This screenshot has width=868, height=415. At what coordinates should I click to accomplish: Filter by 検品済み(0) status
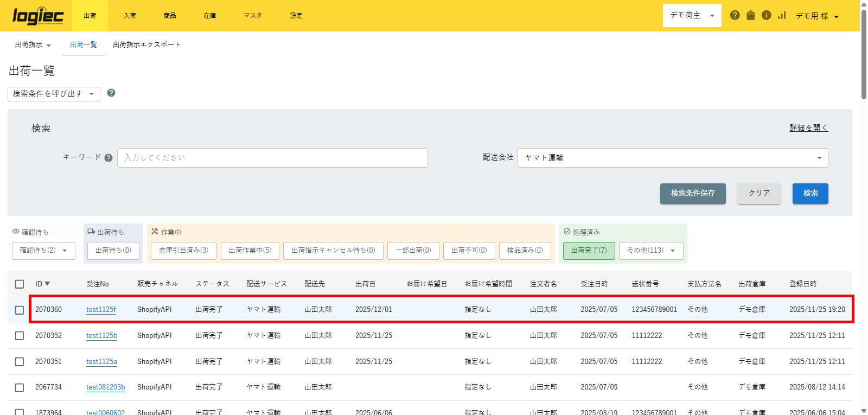(525, 251)
